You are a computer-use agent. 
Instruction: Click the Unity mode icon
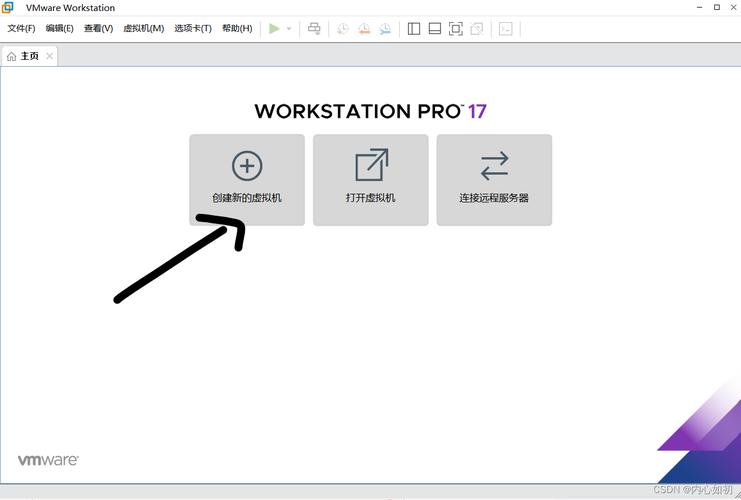(477, 29)
